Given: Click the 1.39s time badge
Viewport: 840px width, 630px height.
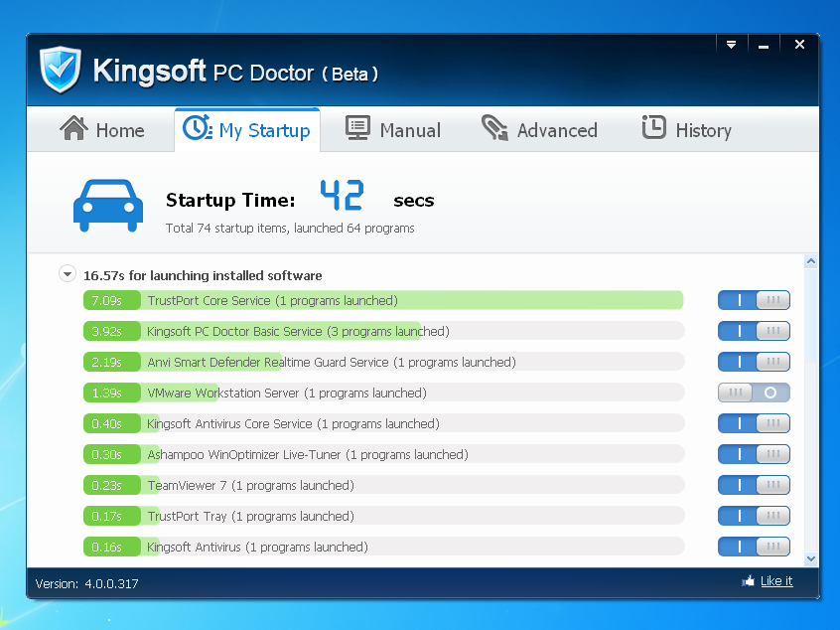Looking at the screenshot, I should [111, 393].
